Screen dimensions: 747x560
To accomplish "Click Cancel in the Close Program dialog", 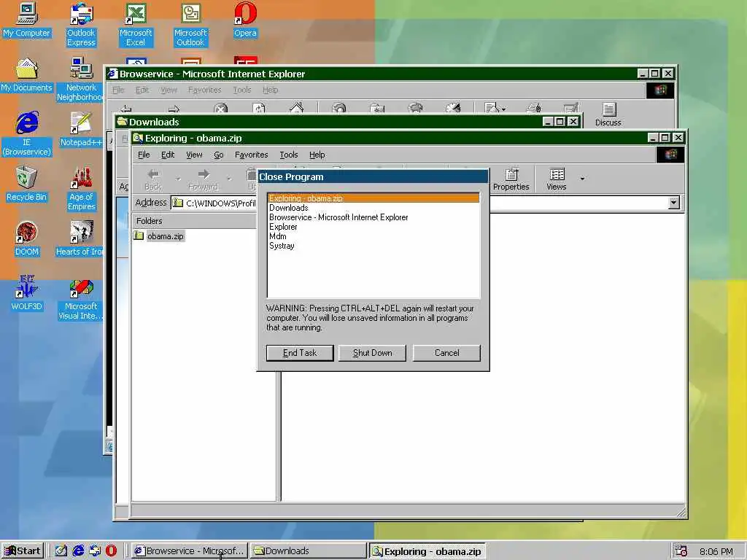I will click(x=446, y=353).
